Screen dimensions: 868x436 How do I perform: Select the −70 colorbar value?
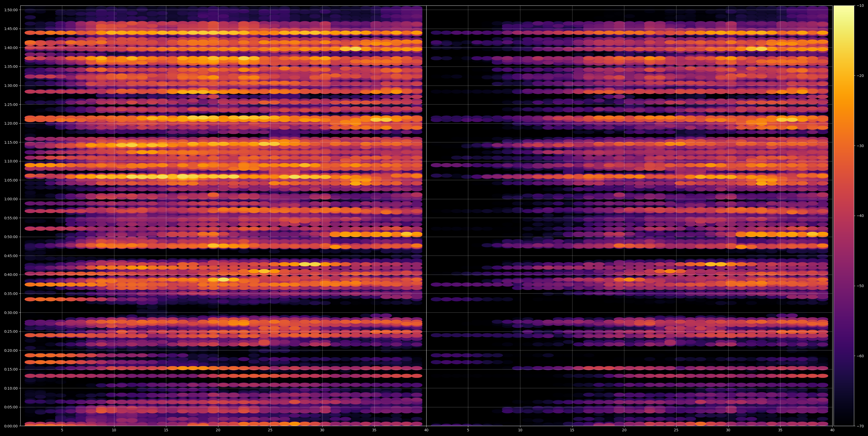[860, 426]
